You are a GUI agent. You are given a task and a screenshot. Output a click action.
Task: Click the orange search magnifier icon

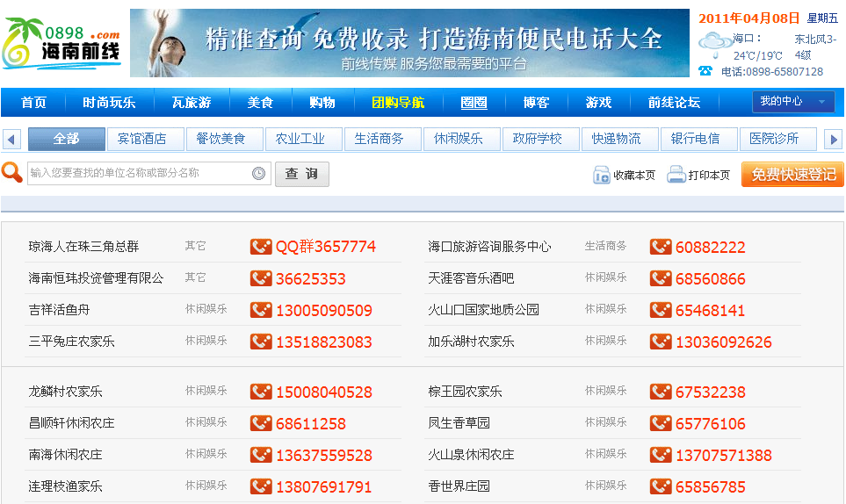point(12,173)
